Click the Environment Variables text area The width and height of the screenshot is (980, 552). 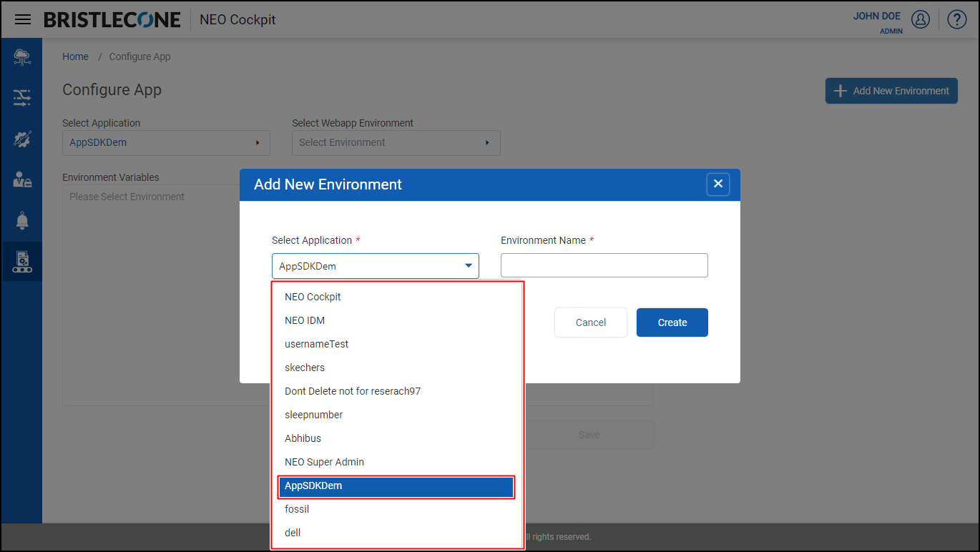[x=358, y=295]
